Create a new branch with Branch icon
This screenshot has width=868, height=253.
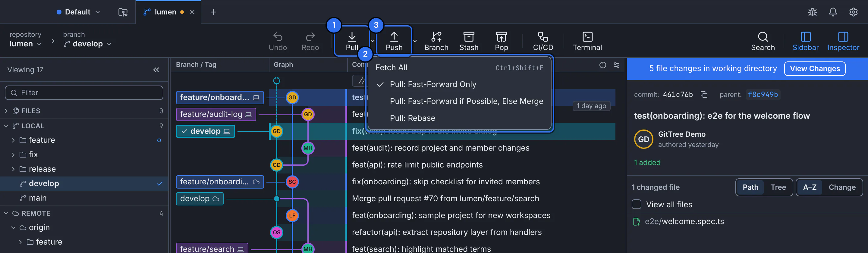point(436,41)
